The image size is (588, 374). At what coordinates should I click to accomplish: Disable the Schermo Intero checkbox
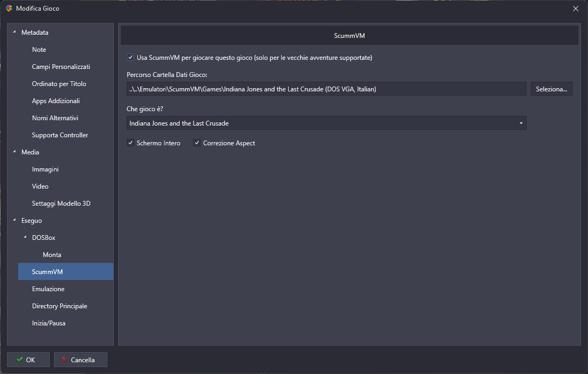tap(130, 143)
